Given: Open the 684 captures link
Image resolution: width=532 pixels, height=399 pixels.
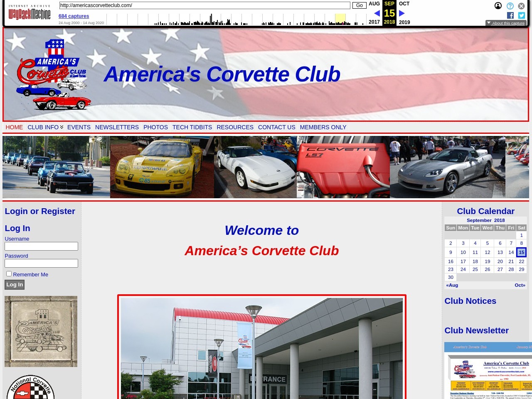Looking at the screenshot, I should pyautogui.click(x=74, y=16).
